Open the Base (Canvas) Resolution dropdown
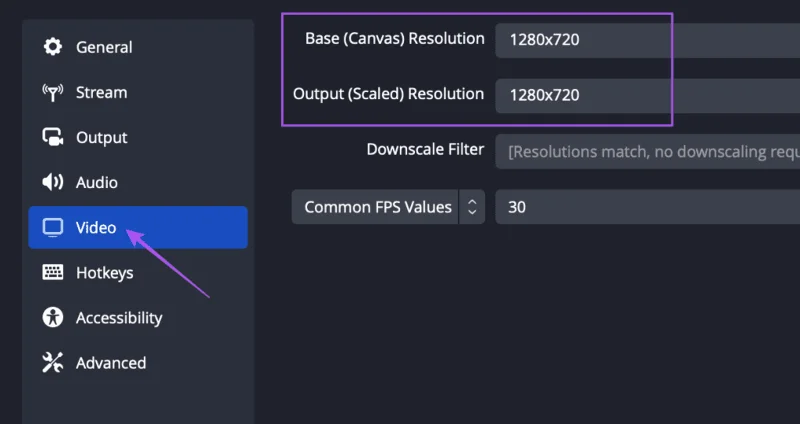The height and width of the screenshot is (424, 800). (x=647, y=40)
